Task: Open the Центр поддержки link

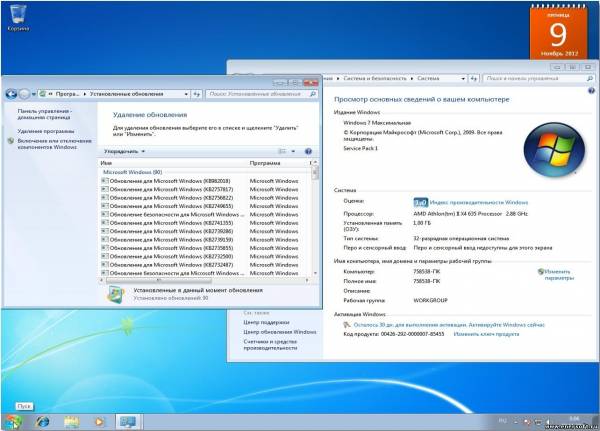Action: click(266, 322)
